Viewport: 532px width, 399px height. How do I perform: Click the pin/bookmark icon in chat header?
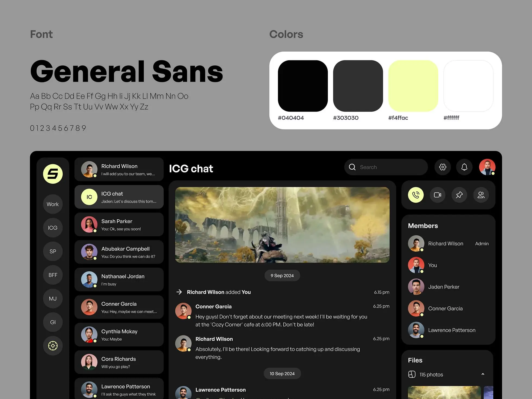(x=459, y=194)
